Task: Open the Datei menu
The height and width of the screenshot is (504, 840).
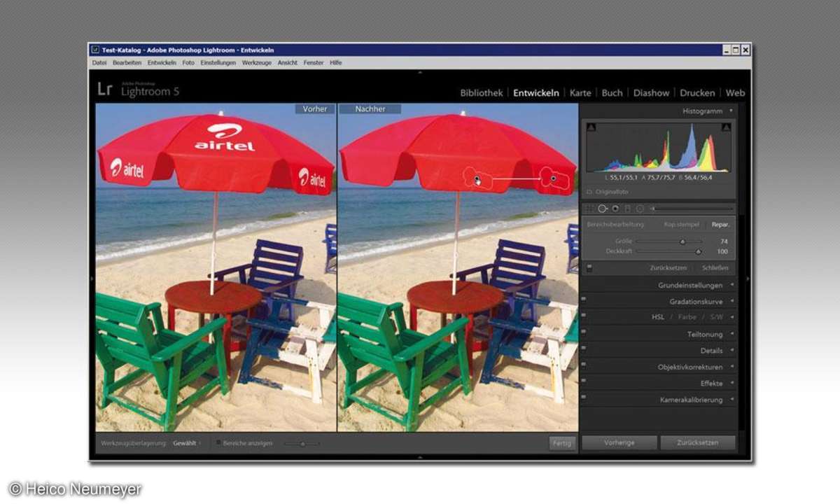Action: (99, 62)
